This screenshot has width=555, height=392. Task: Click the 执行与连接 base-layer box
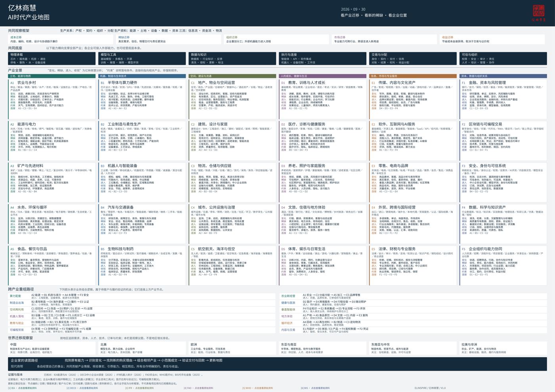pos(323,59)
